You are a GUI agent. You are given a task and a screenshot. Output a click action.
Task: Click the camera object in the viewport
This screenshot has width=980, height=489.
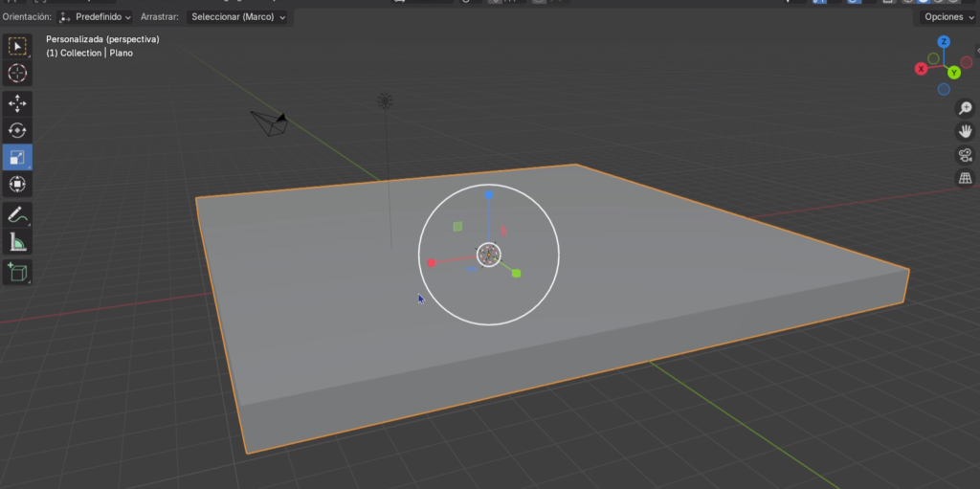coord(269,122)
